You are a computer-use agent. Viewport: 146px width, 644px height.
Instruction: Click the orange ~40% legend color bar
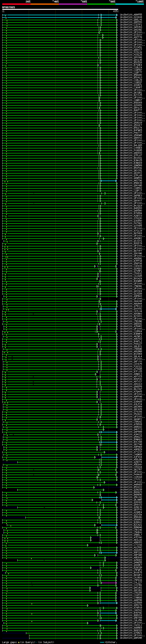click(x=44, y=4)
